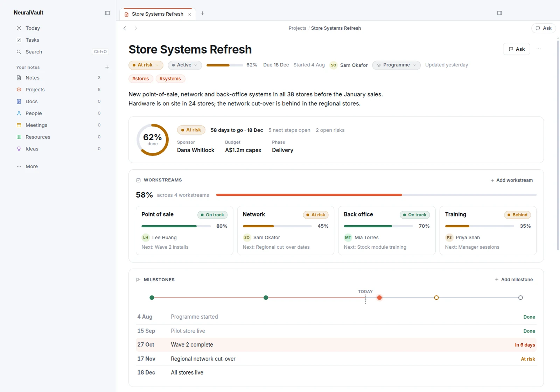Open Today in the sidebar

click(62, 28)
